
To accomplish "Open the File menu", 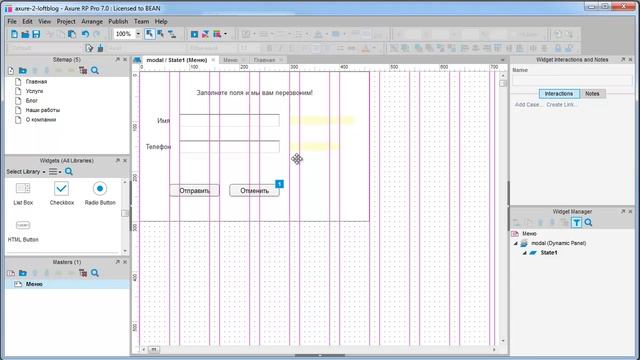I will 12,21.
